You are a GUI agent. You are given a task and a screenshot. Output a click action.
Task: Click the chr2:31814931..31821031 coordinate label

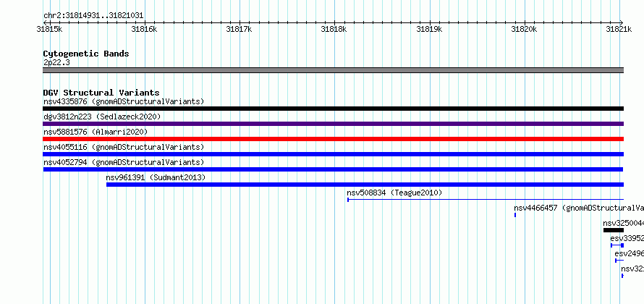[93, 16]
